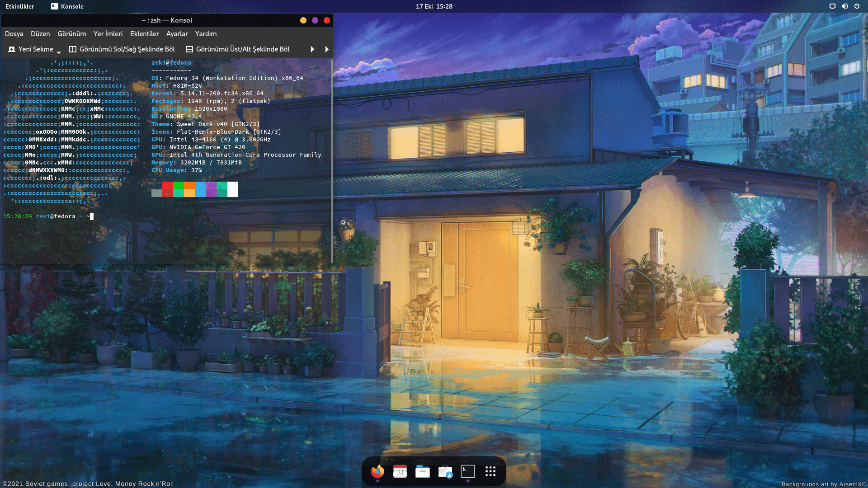Click Görünümü Sol/Sağ Şeklinde Böl

[x=122, y=49]
